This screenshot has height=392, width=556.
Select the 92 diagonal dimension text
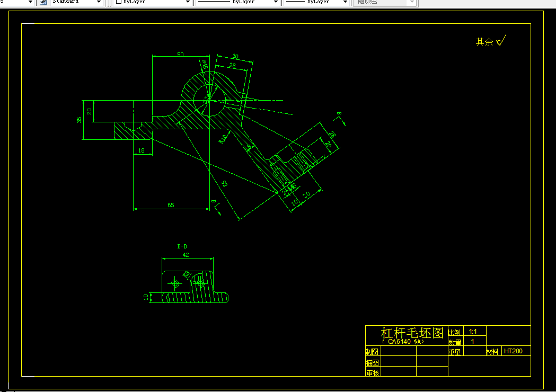coord(224,184)
